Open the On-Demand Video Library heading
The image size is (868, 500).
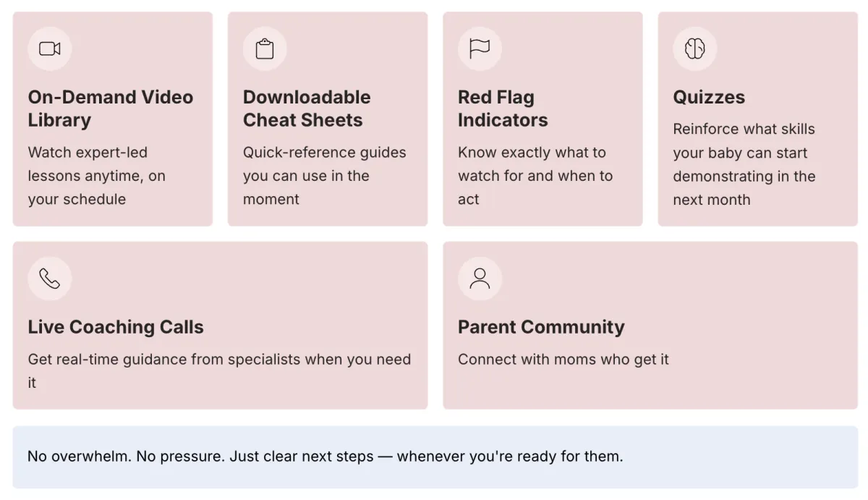(110, 109)
